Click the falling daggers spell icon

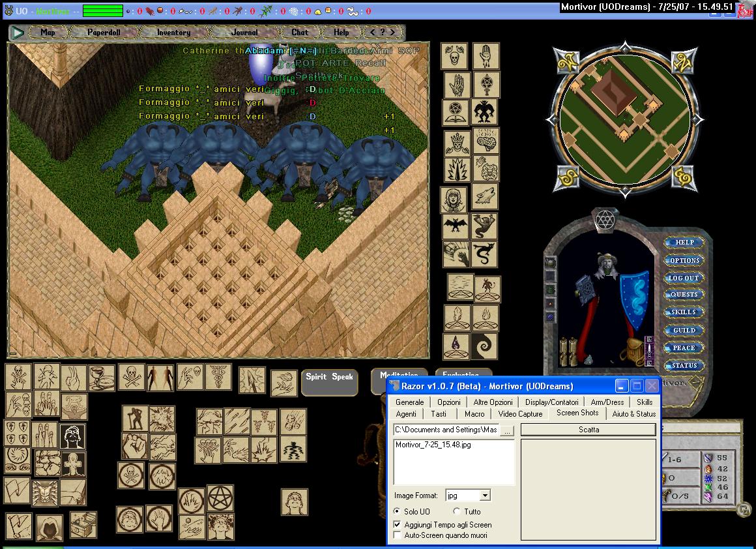point(237,422)
